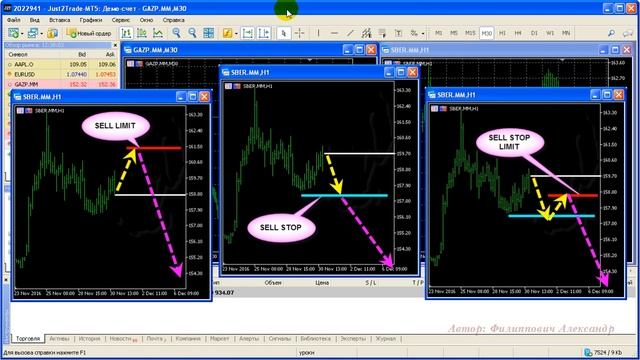Switch timeframe to W1
The width and height of the screenshot is (640, 360).
(550, 33)
